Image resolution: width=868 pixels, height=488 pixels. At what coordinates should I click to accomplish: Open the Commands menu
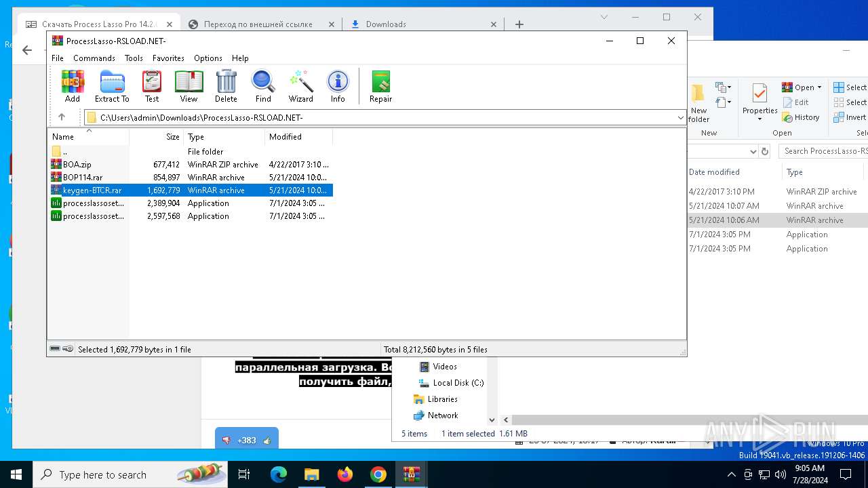tap(94, 58)
